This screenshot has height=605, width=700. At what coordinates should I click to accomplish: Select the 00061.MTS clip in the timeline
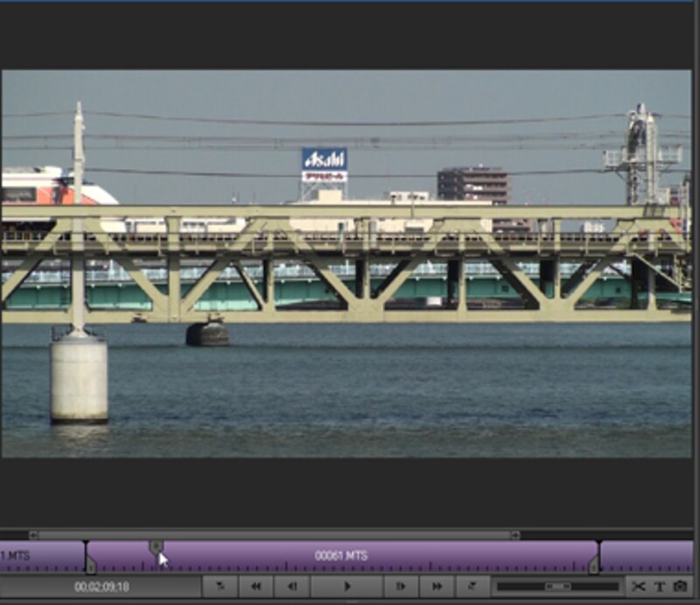pos(341,556)
